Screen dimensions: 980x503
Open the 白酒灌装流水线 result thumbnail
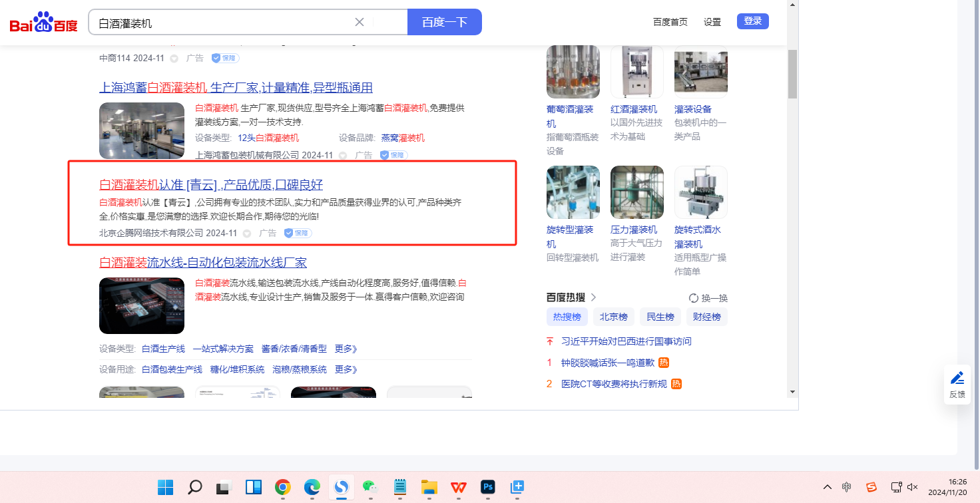(x=142, y=305)
